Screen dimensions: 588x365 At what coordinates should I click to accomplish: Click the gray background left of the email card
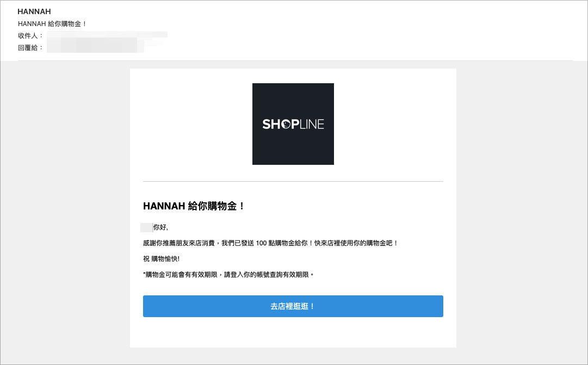tap(65, 210)
